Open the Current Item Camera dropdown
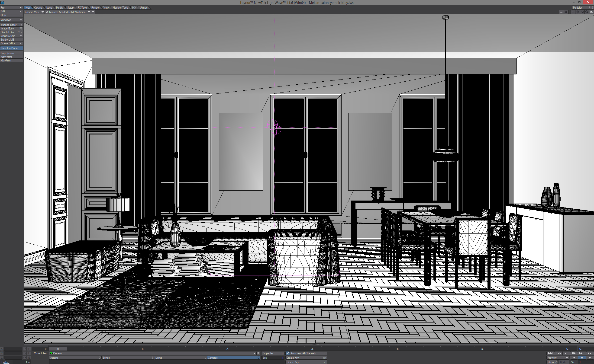 coord(254,353)
